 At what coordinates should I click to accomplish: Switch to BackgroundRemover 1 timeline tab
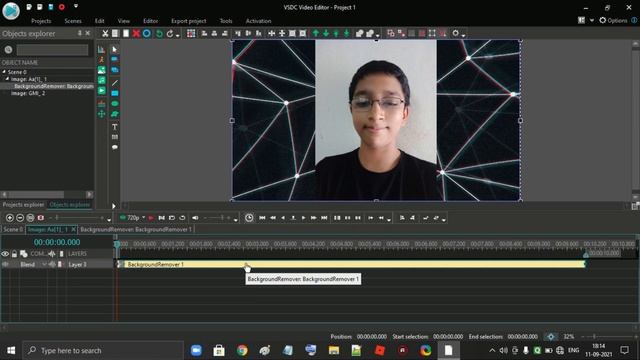click(x=136, y=229)
